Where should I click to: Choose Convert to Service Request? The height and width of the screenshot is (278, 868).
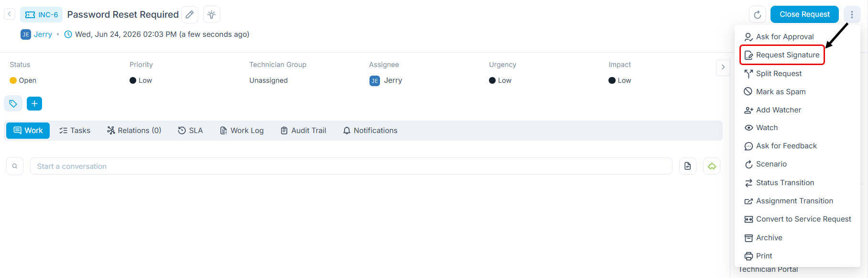[x=797, y=219]
